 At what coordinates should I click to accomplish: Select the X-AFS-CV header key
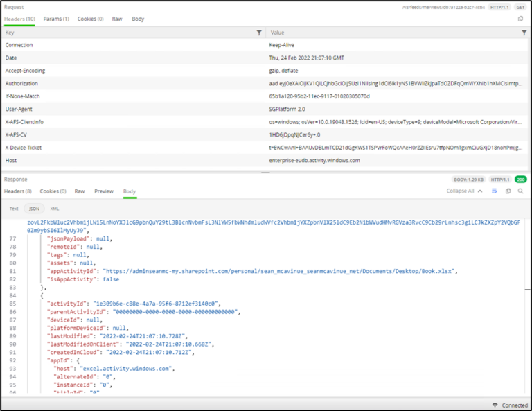[x=16, y=134]
